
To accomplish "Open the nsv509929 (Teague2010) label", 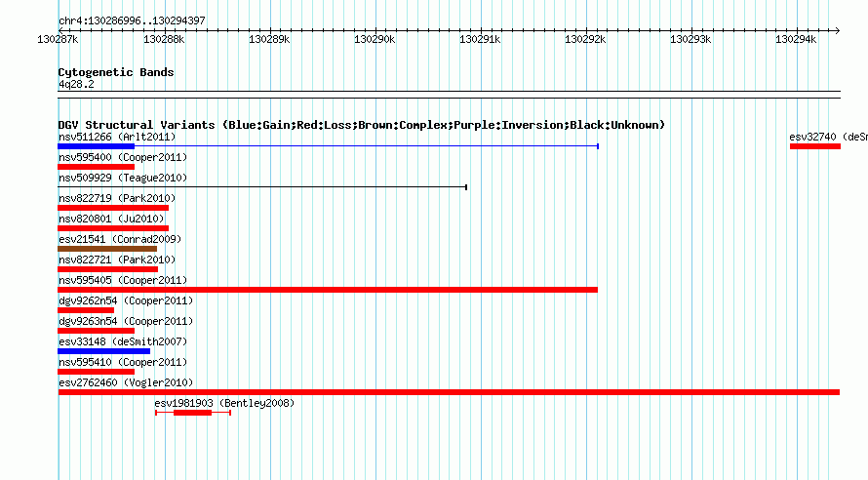I will [123, 178].
